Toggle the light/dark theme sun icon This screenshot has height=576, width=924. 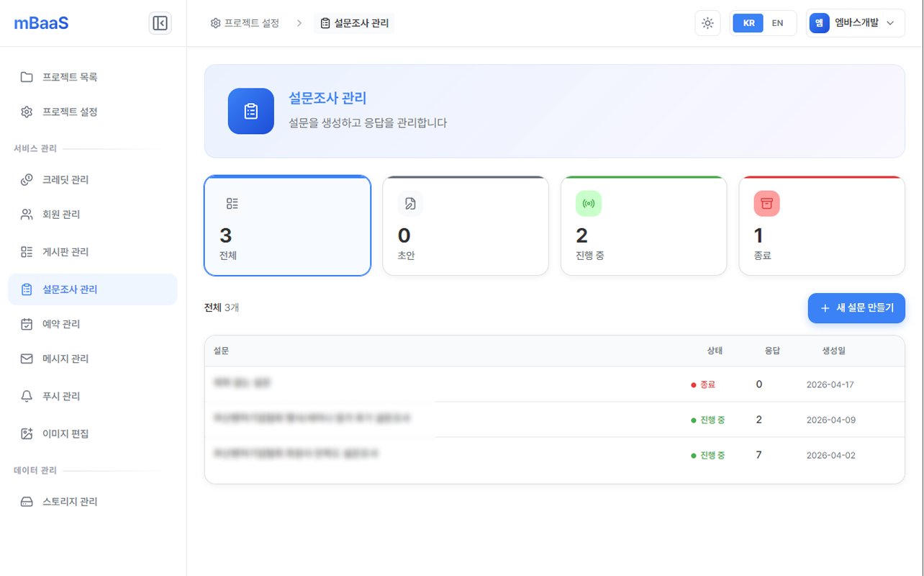(x=707, y=23)
